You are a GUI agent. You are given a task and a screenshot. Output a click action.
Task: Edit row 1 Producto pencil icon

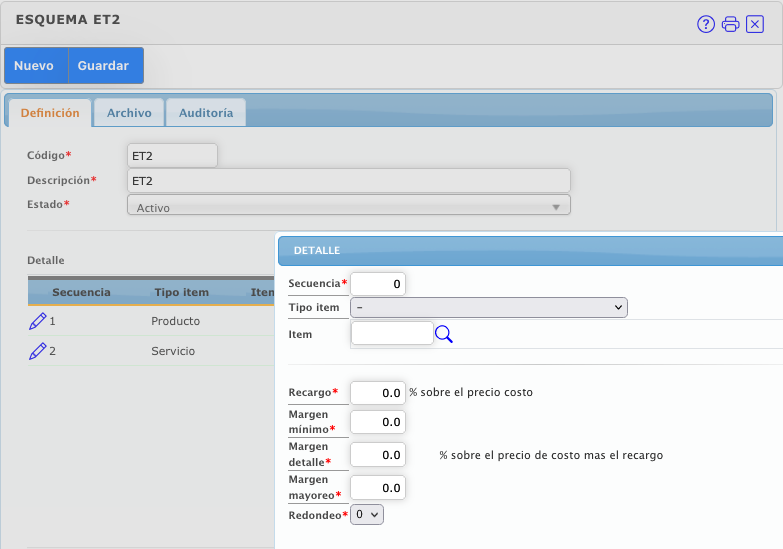(38, 321)
